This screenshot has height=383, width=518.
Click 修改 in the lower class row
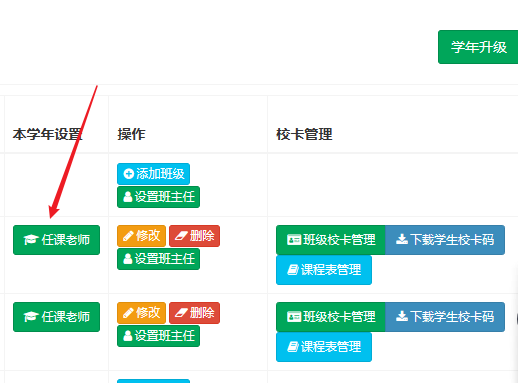pos(141,313)
